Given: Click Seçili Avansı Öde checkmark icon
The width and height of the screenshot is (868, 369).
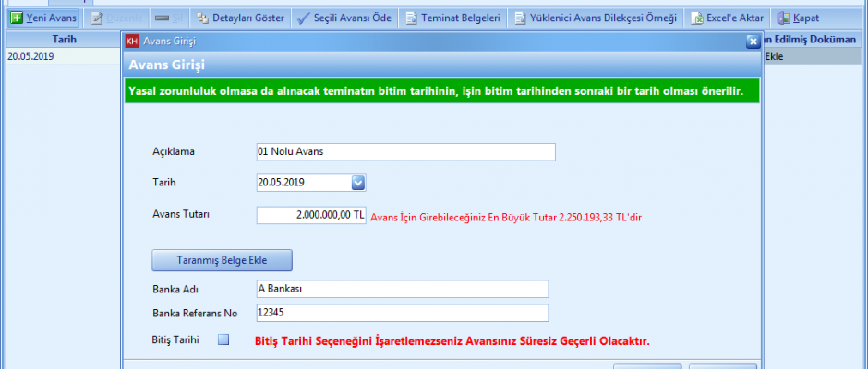Looking at the screenshot, I should (x=304, y=18).
